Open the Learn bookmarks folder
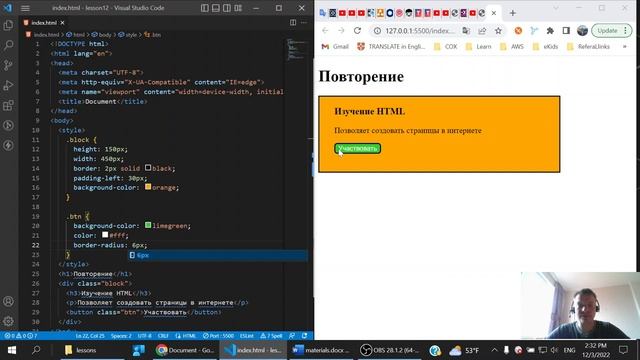This screenshot has height=360, width=640. (x=478, y=47)
